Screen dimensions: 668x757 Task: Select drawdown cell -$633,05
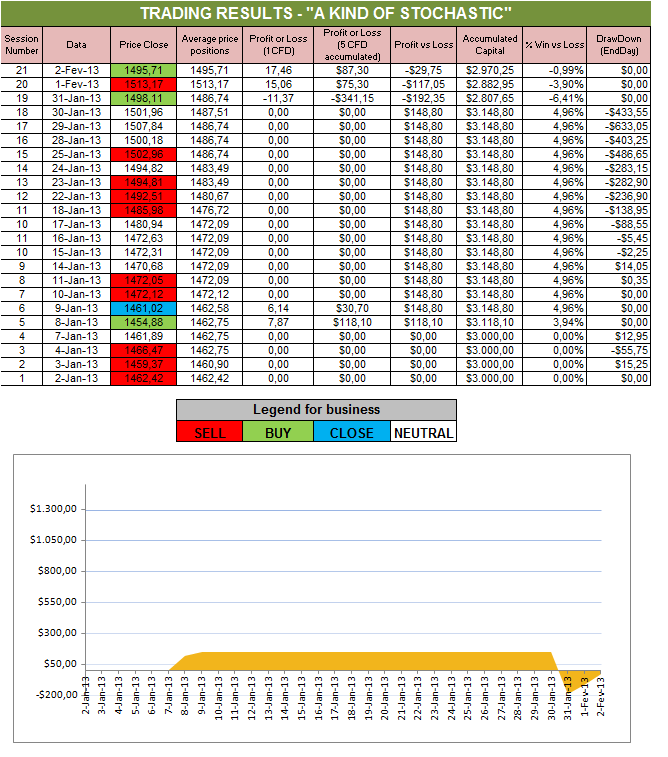pos(619,126)
